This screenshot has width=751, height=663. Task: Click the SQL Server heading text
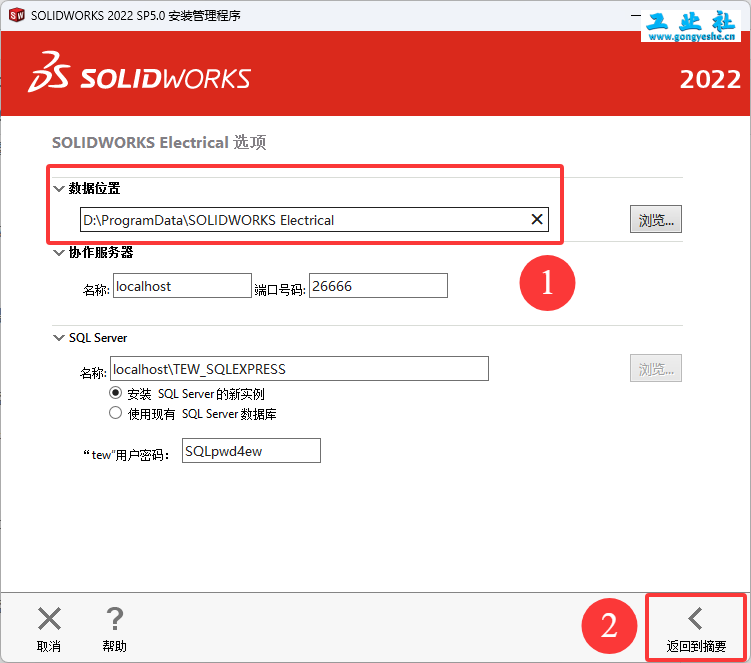pos(98,338)
